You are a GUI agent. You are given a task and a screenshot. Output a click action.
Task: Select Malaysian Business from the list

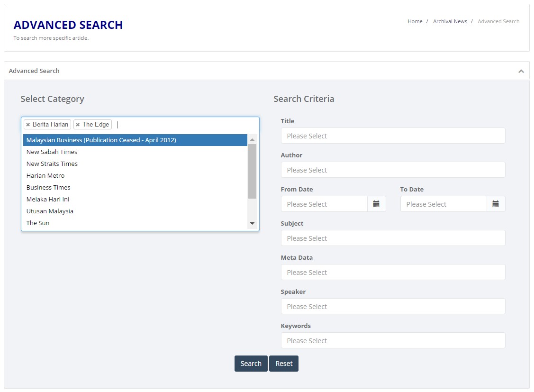[101, 140]
